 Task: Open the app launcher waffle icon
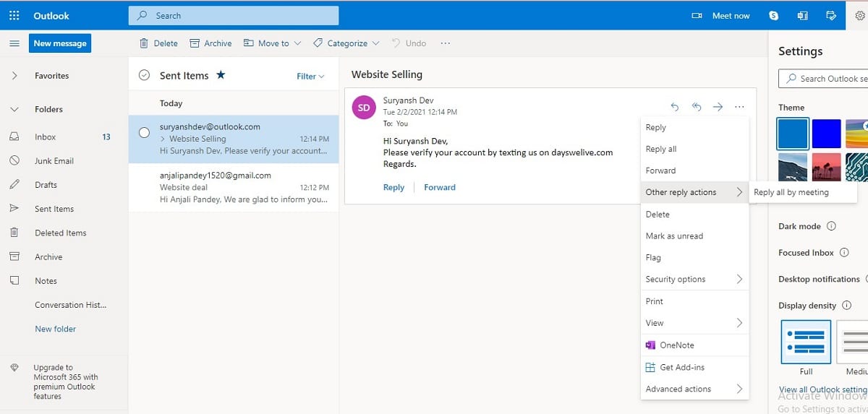pyautogui.click(x=14, y=15)
